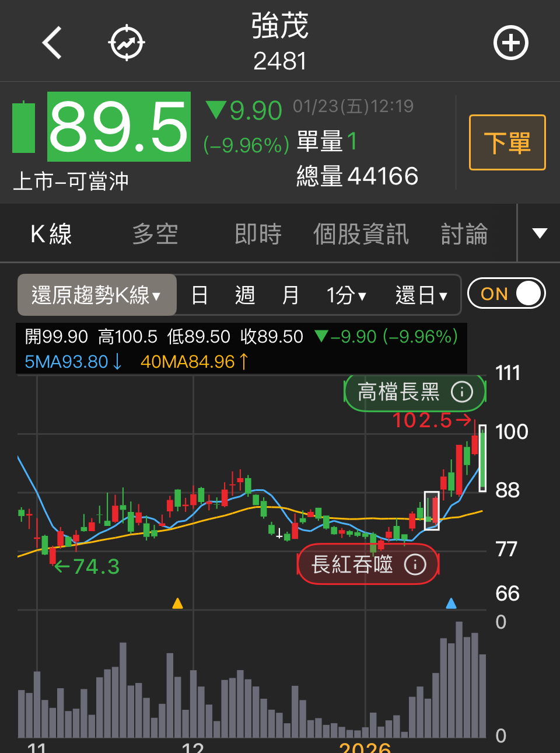Open the 1分 interval dropdown
560x753 pixels.
tap(346, 295)
